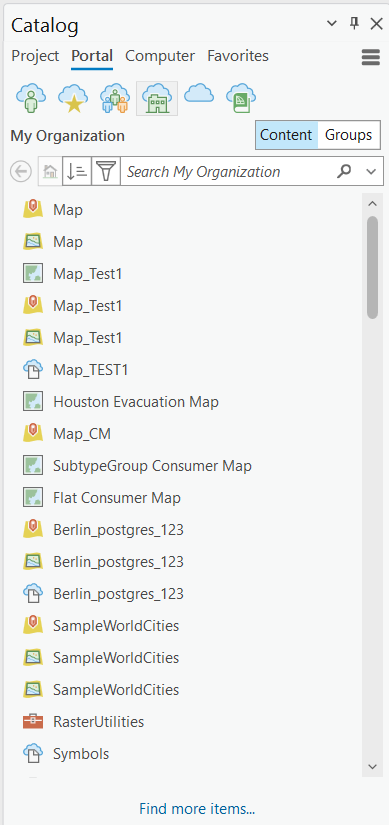Open the Sort options button
Image resolution: width=389 pixels, height=825 pixels.
pyautogui.click(x=77, y=172)
